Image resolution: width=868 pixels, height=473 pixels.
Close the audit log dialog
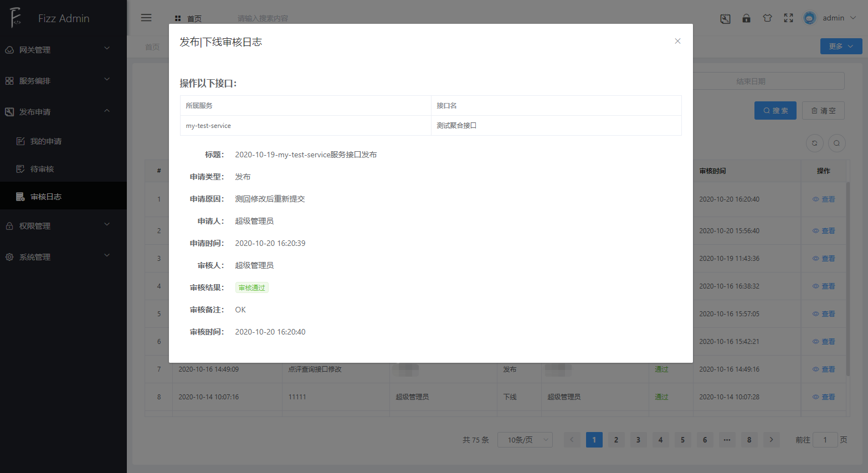pyautogui.click(x=677, y=41)
